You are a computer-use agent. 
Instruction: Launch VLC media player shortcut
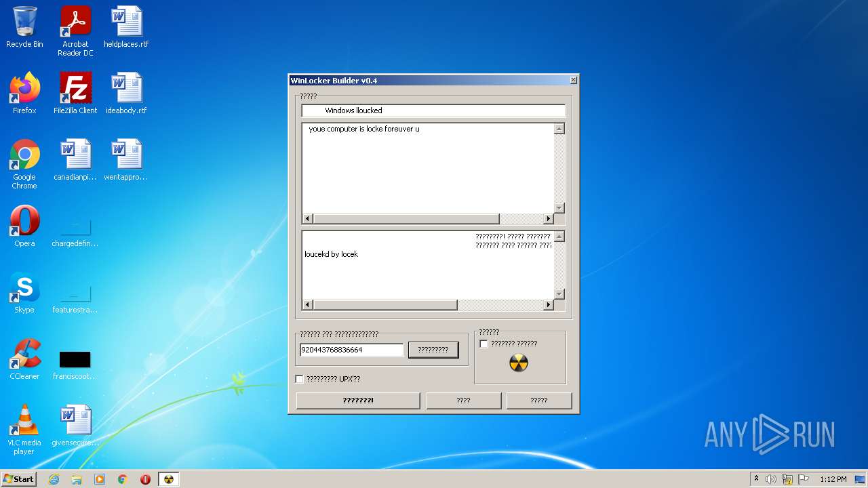(24, 430)
